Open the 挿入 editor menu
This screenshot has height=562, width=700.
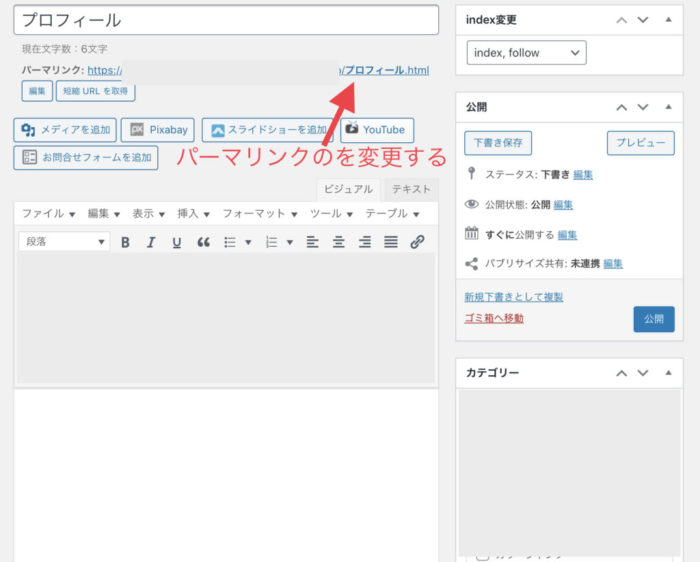193,214
